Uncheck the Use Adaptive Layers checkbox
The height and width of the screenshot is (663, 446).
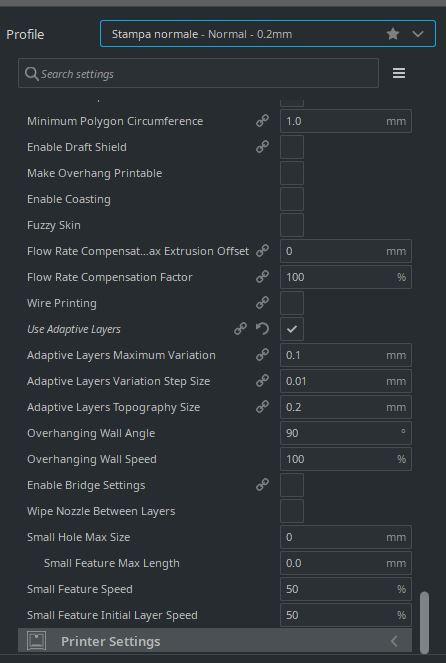pos(292,329)
